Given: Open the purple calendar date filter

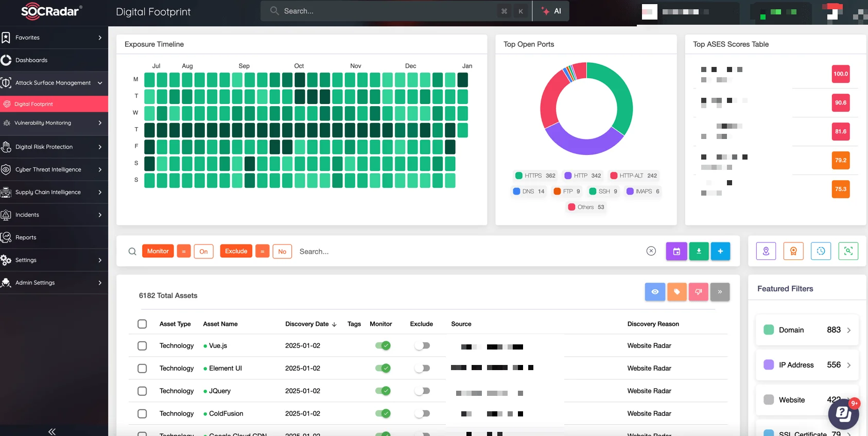Looking at the screenshot, I should (x=676, y=251).
